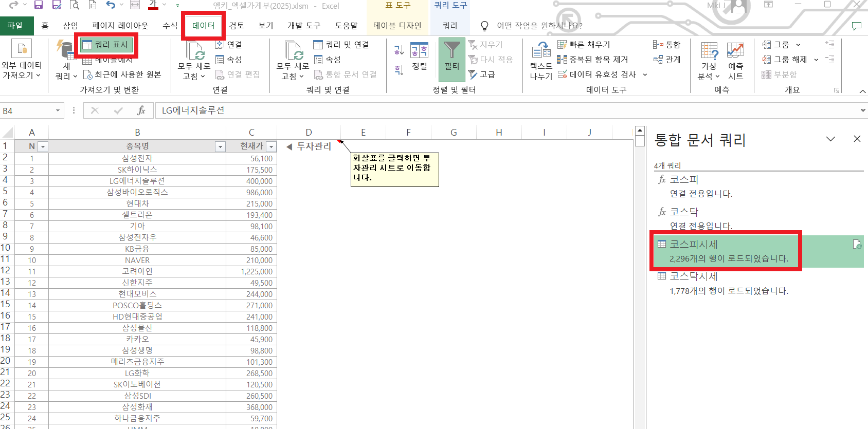The height and width of the screenshot is (429, 868).
Task: Open the 예측 시트 forecast sheet
Action: click(735, 61)
